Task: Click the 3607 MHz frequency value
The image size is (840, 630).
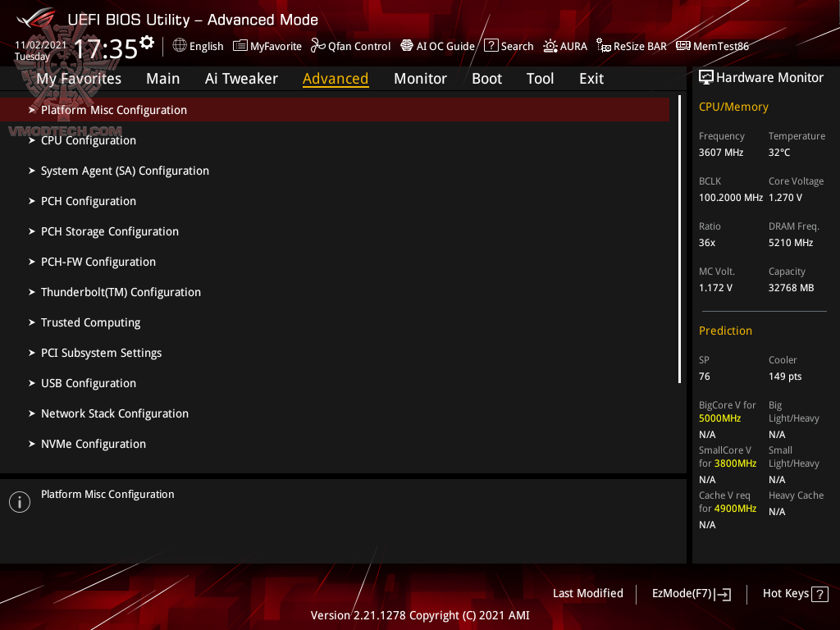Action: tap(721, 153)
